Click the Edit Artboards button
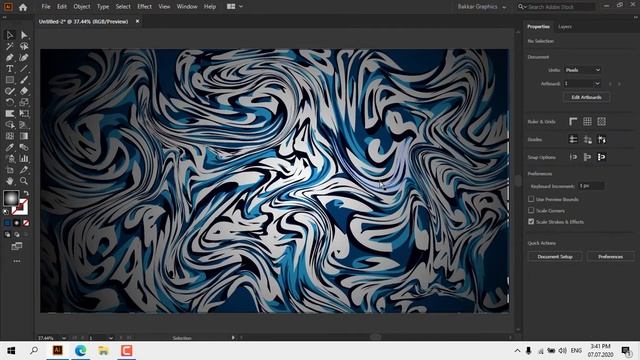Viewport: 640px width, 360px height. click(x=587, y=97)
